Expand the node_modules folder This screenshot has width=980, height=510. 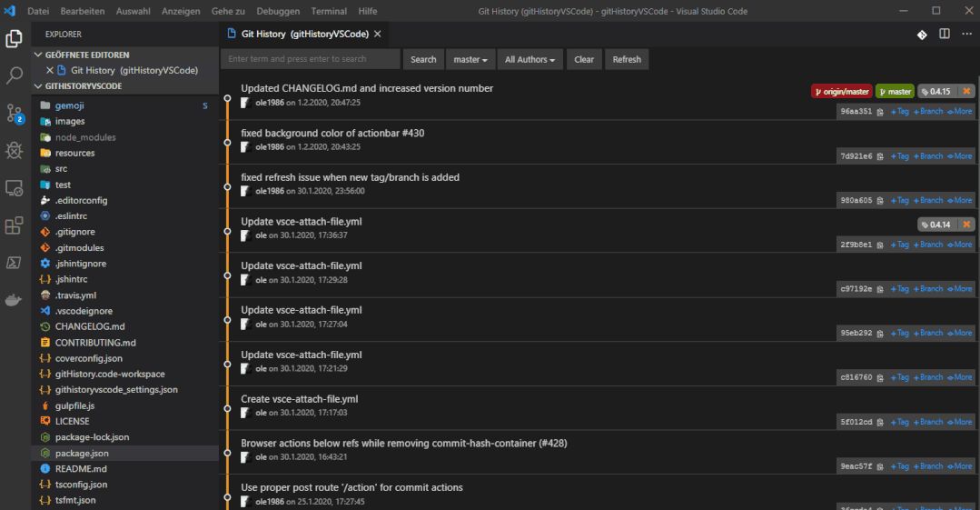pos(85,137)
